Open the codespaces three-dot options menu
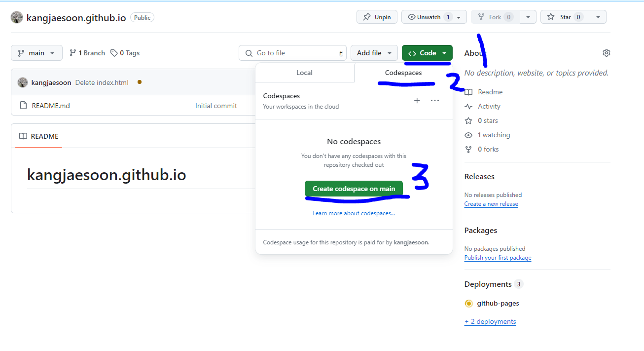 click(434, 101)
